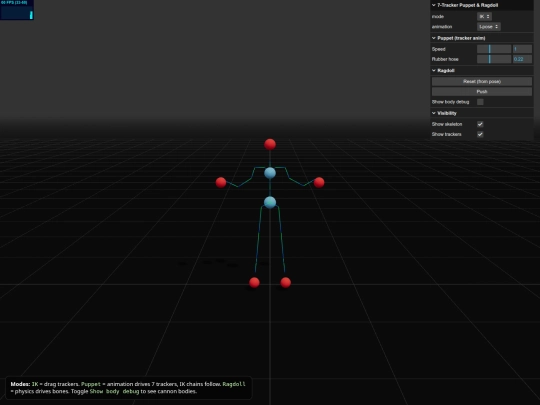Viewport: 540px width, 405px height.
Task: Collapse the Puppet (tracker anim) folder
Action: click(481, 38)
